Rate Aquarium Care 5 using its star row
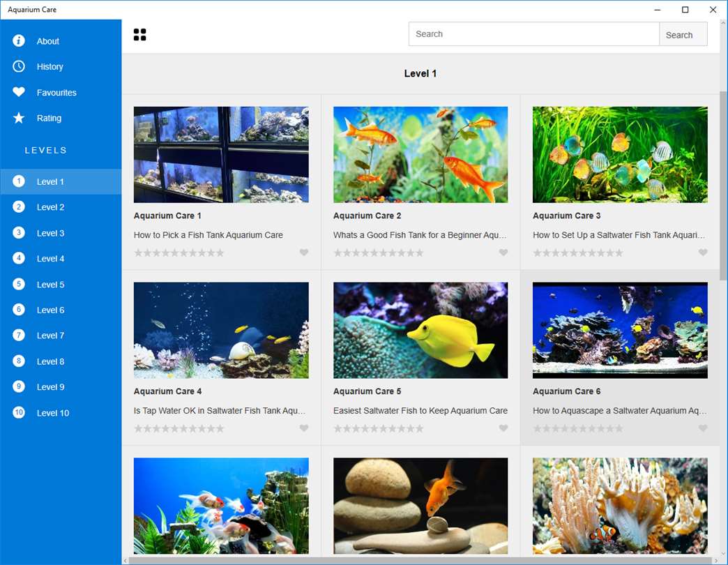Viewport: 728px width, 565px height. 379,428
